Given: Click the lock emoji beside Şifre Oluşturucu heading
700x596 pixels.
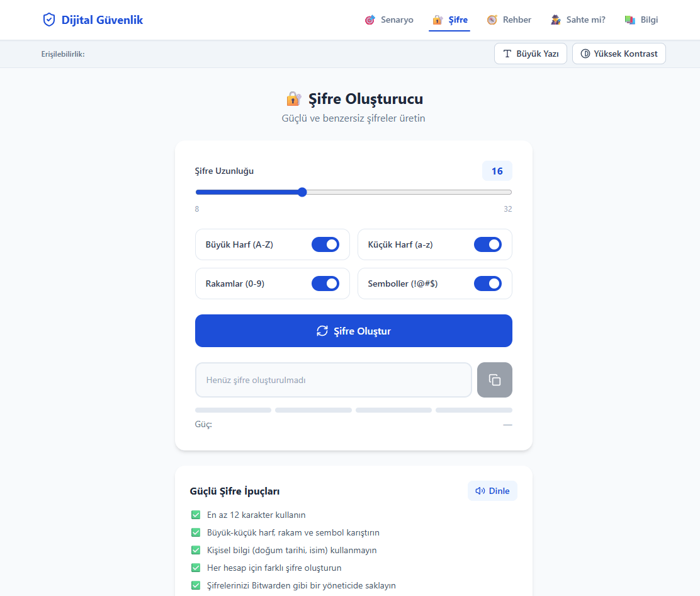Looking at the screenshot, I should 294,99.
